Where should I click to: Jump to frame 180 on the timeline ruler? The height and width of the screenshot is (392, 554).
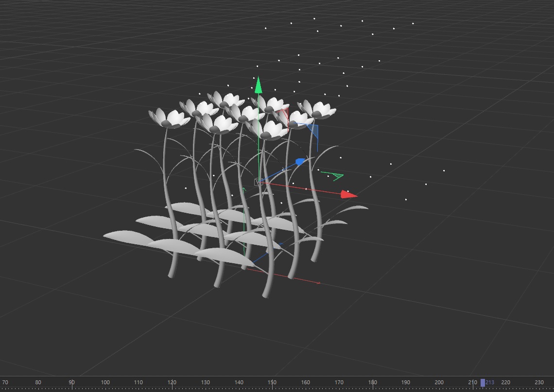click(372, 382)
